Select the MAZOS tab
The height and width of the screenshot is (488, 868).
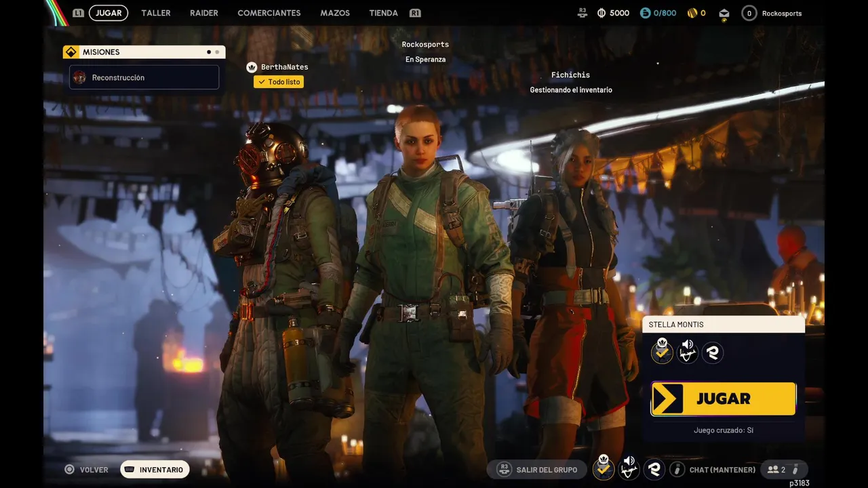click(335, 13)
